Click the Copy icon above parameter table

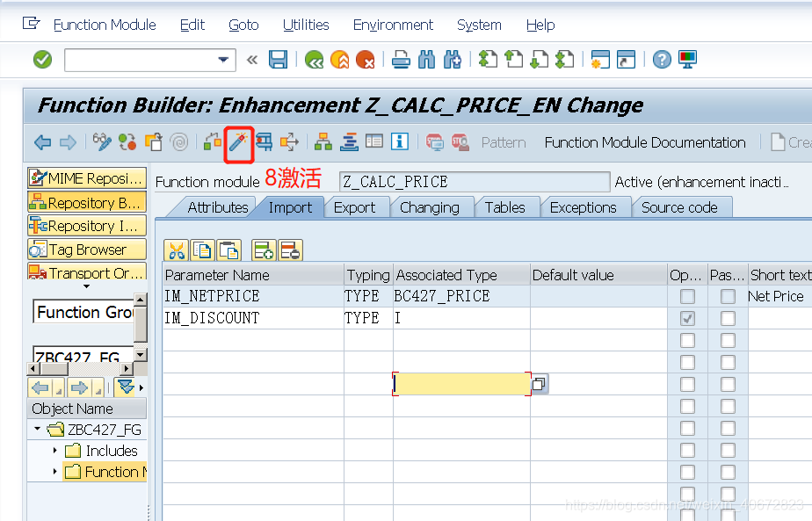click(202, 250)
